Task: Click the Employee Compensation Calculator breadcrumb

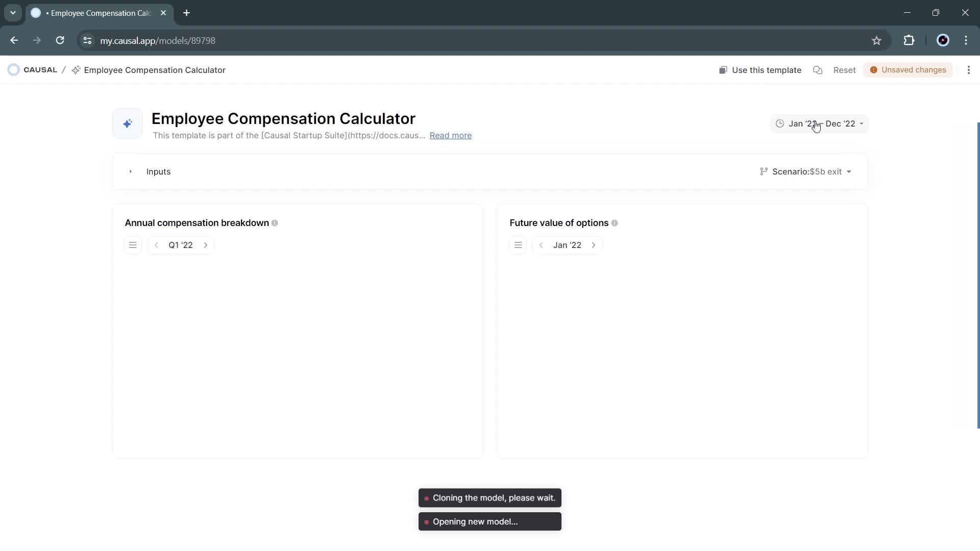Action: tap(155, 70)
